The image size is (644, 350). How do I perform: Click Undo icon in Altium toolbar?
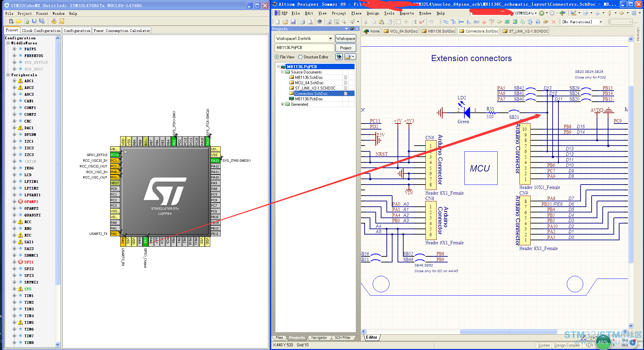[x=431, y=22]
